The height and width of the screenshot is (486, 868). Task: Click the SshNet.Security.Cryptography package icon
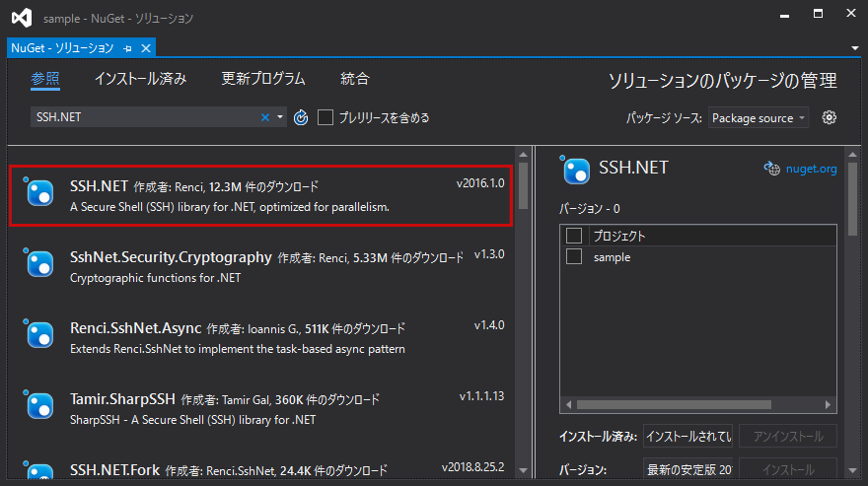point(38,262)
